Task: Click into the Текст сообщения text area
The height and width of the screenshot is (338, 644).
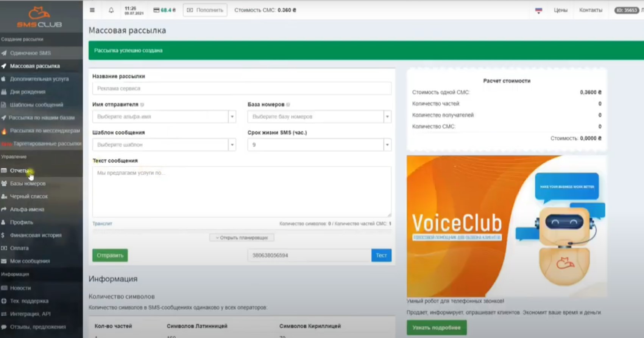Action: 242,192
